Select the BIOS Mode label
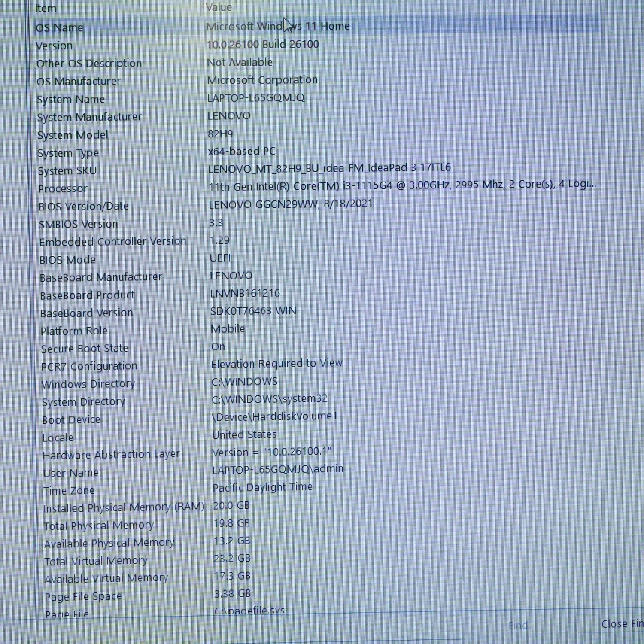The width and height of the screenshot is (644, 644). coord(67,260)
